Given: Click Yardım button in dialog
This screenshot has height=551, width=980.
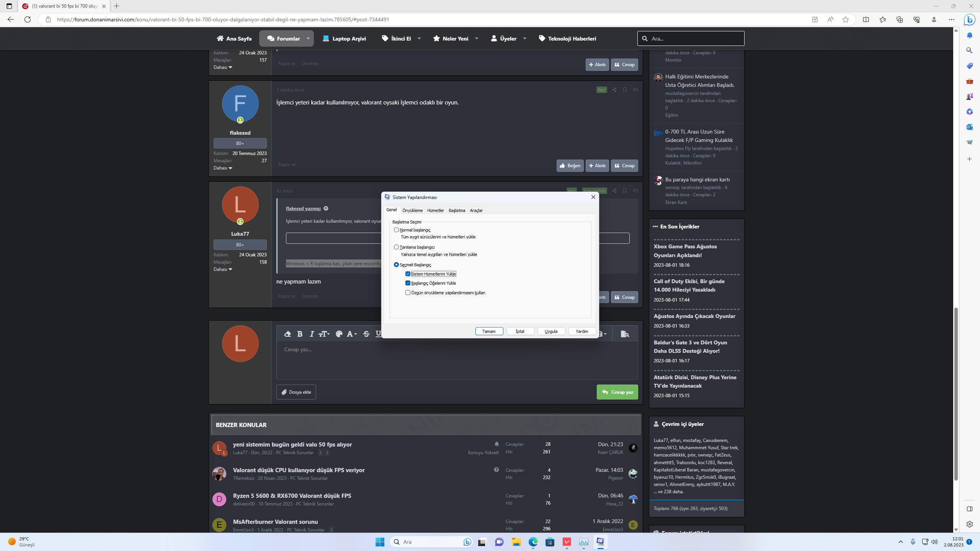Looking at the screenshot, I should (x=582, y=331).
